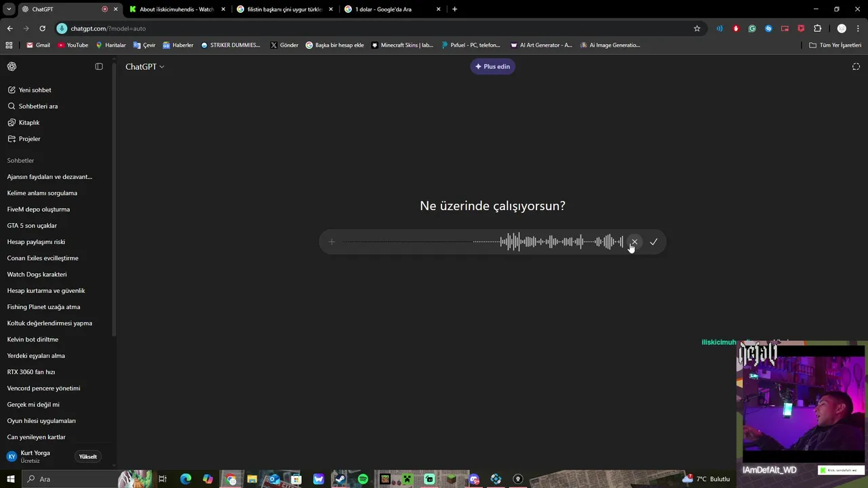868x488 pixels.
Task: Open the weather widget showing 7°C Bulutlu
Action: [x=706, y=479]
